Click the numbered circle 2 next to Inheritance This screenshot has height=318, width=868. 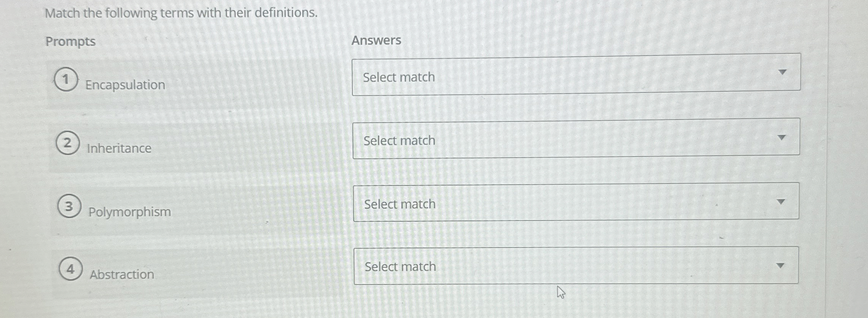point(68,142)
